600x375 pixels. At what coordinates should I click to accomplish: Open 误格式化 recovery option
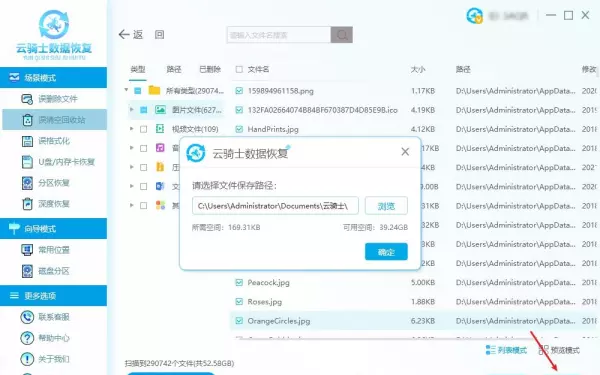tap(46, 141)
